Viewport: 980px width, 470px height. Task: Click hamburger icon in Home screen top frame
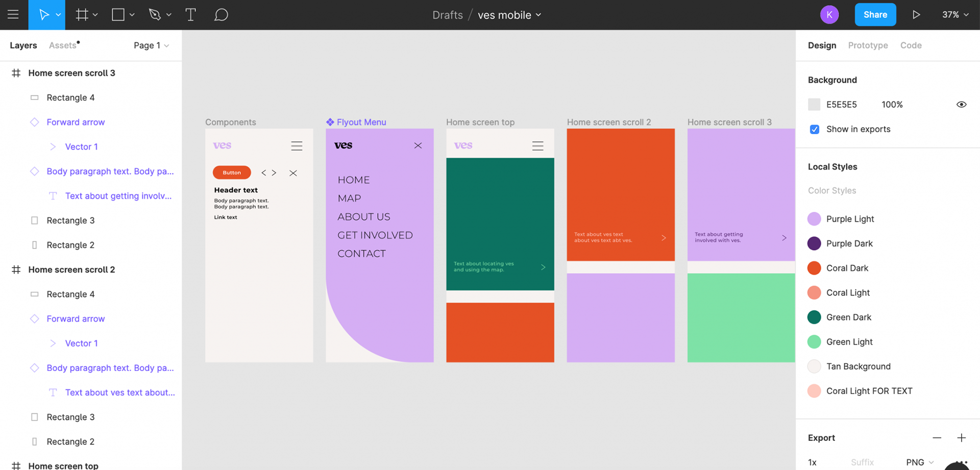tap(537, 146)
